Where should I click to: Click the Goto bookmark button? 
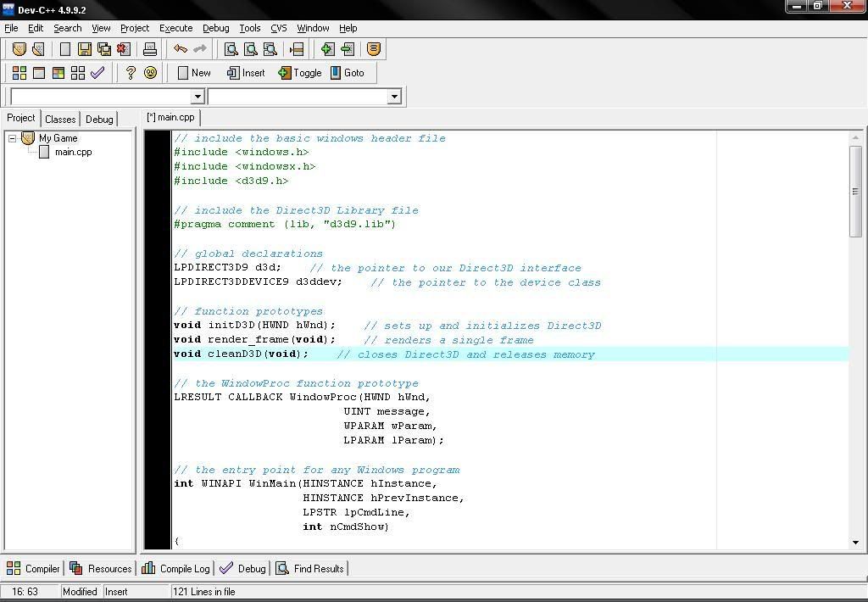[347, 73]
